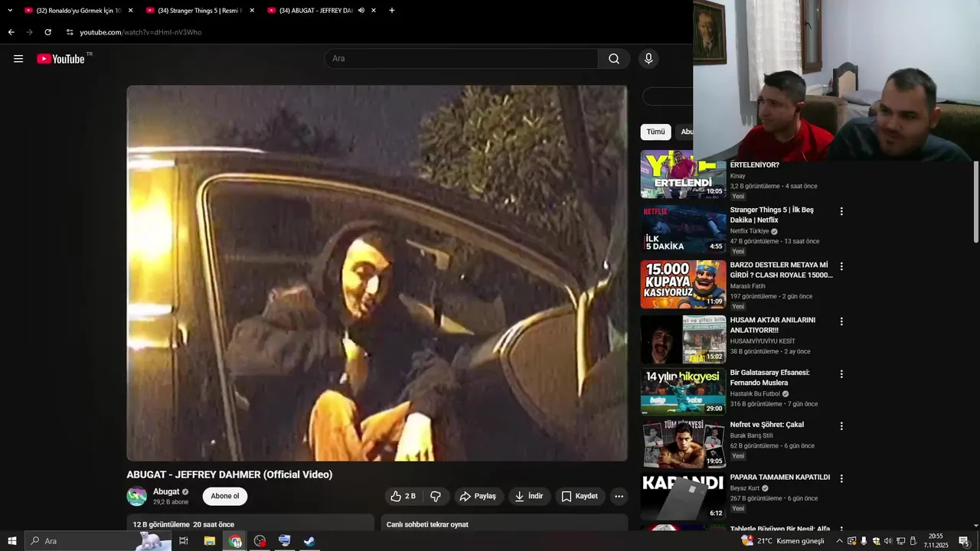Image resolution: width=980 pixels, height=551 pixels.
Task: Replay live chat via Canlı sohbeti tekrar oynat
Action: (x=427, y=525)
